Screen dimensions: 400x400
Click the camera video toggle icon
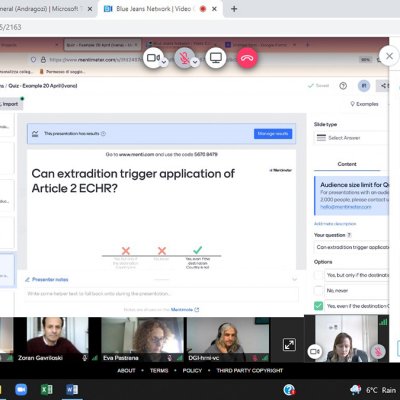154,58
